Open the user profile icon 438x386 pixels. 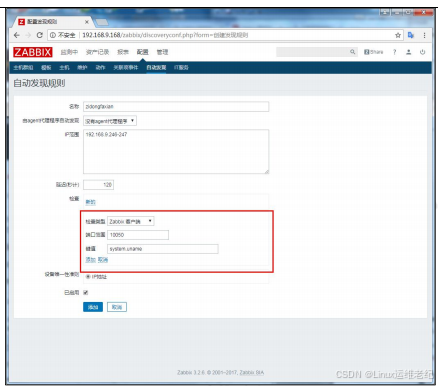click(x=408, y=52)
